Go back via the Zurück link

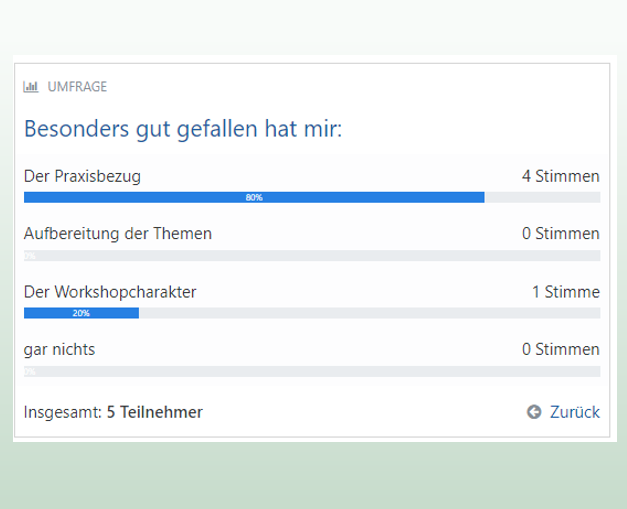click(x=575, y=412)
